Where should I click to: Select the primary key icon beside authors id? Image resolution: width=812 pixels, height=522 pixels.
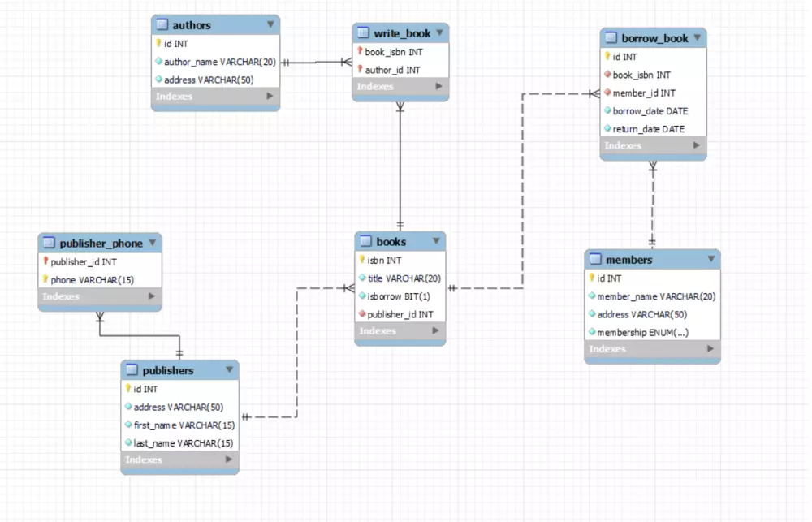[x=158, y=44]
